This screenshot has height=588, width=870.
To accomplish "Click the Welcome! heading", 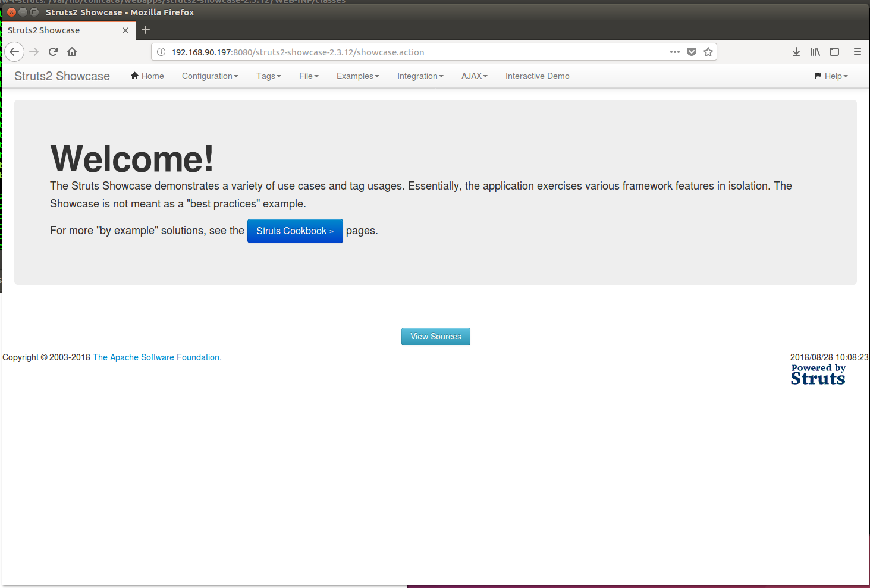I will coord(131,159).
